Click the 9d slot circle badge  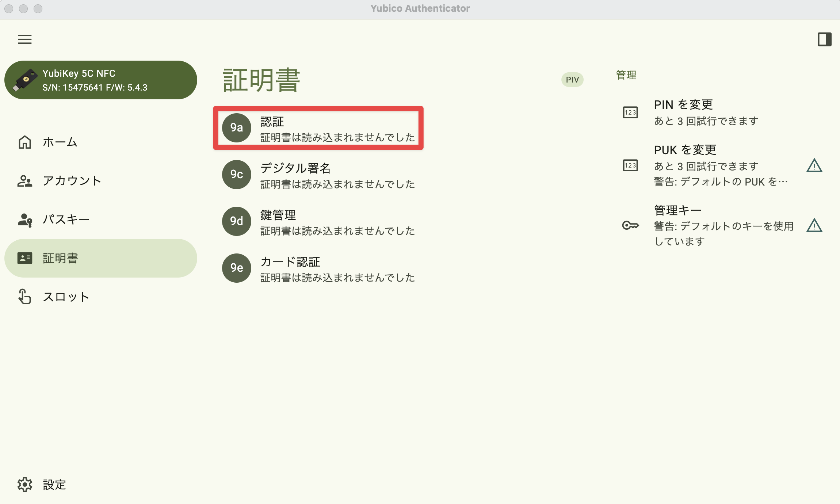point(237,221)
